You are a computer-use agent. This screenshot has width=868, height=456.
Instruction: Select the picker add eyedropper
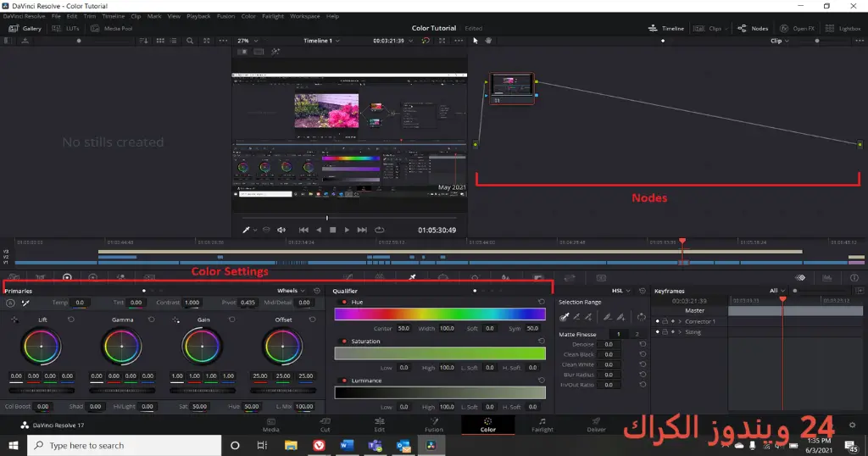click(x=588, y=317)
